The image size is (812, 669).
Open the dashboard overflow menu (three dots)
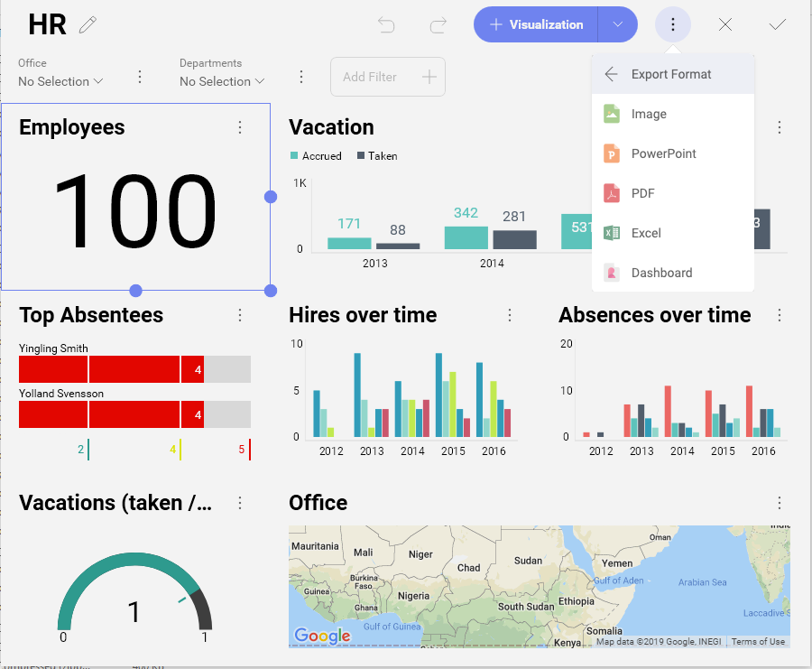click(x=673, y=25)
